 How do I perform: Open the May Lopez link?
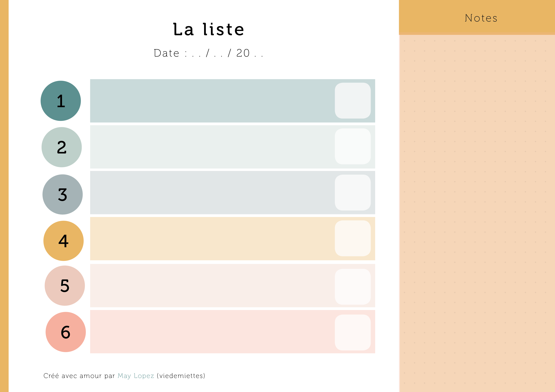coord(136,376)
